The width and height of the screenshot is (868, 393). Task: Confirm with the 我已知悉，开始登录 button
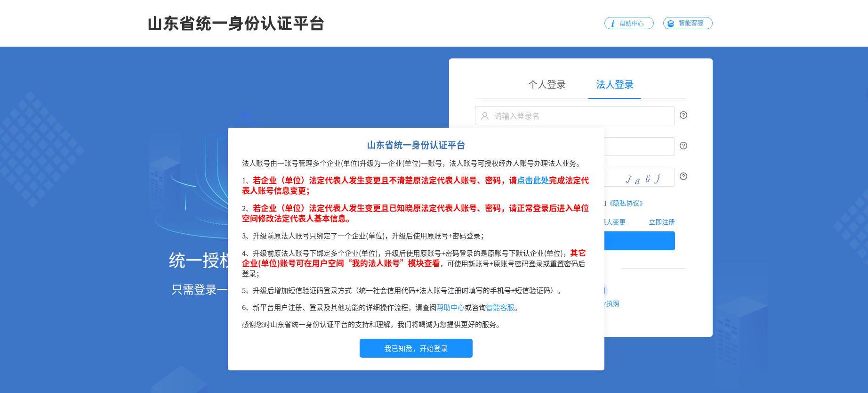tap(416, 348)
